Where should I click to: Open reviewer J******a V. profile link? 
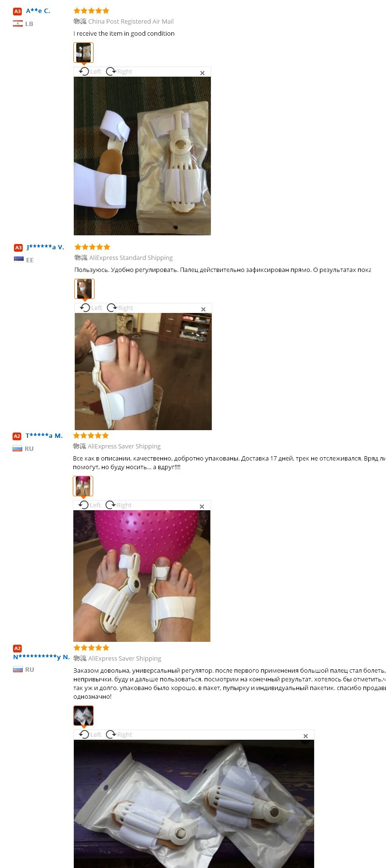tap(45, 247)
